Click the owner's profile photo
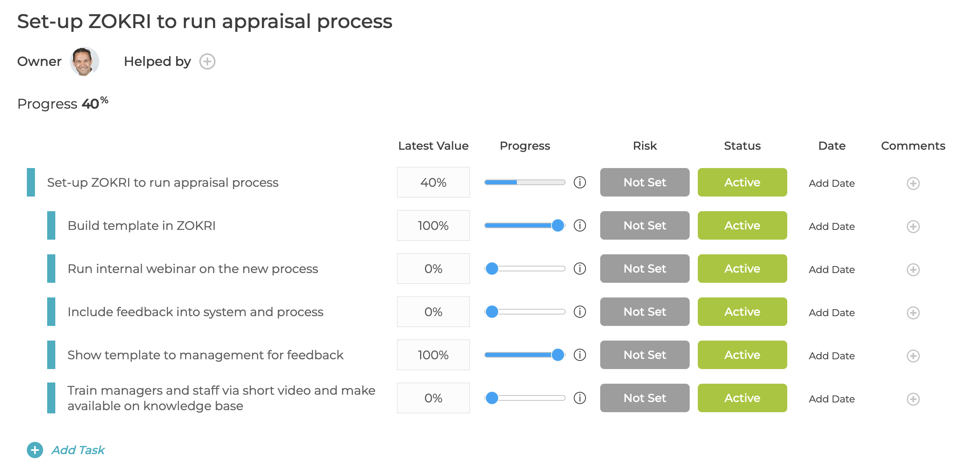Viewport: 980px width, 472px height. 85,61
